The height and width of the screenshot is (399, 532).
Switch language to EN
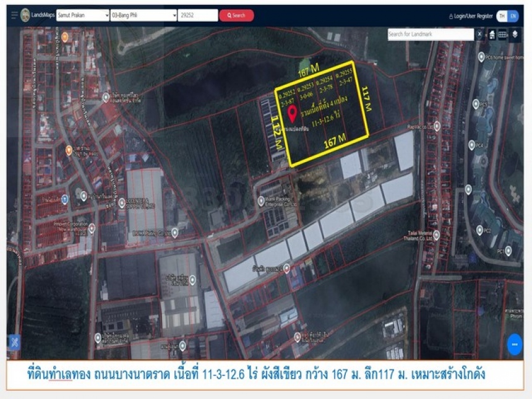[513, 15]
